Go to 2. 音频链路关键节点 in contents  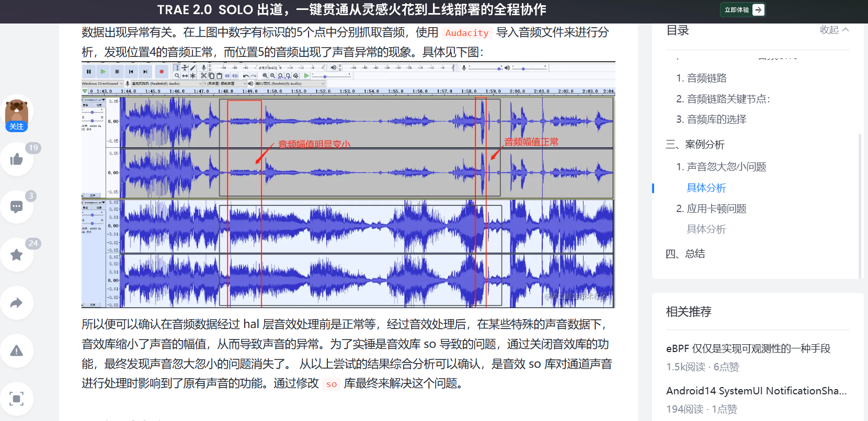(x=723, y=99)
